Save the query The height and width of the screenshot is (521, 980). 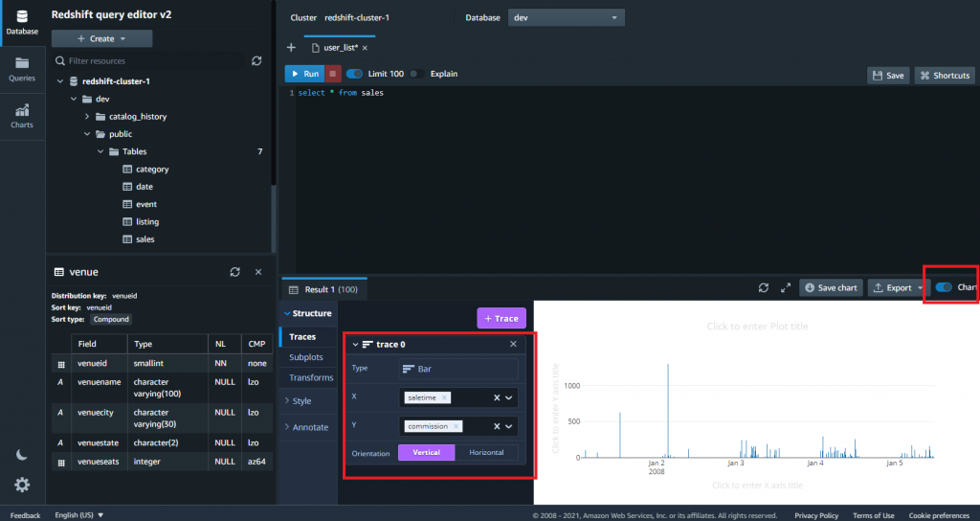tap(888, 75)
